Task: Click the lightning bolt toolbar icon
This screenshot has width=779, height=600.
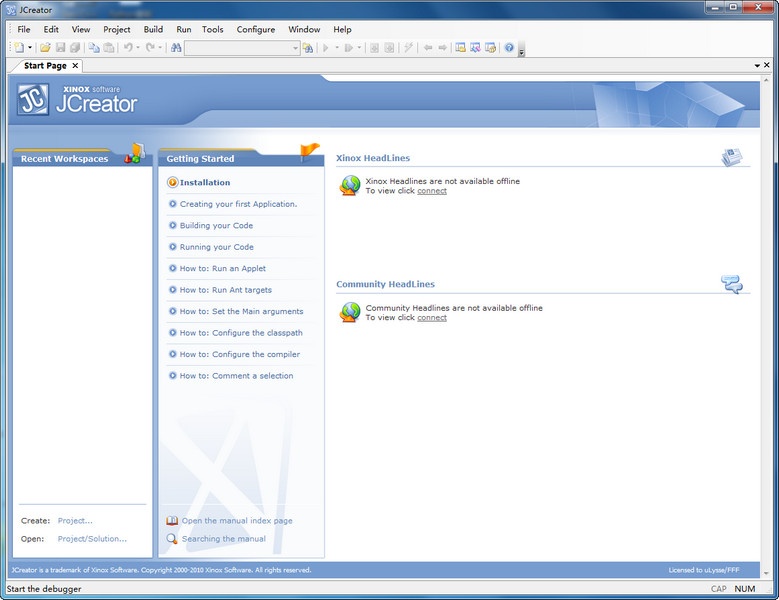Action: click(x=408, y=48)
